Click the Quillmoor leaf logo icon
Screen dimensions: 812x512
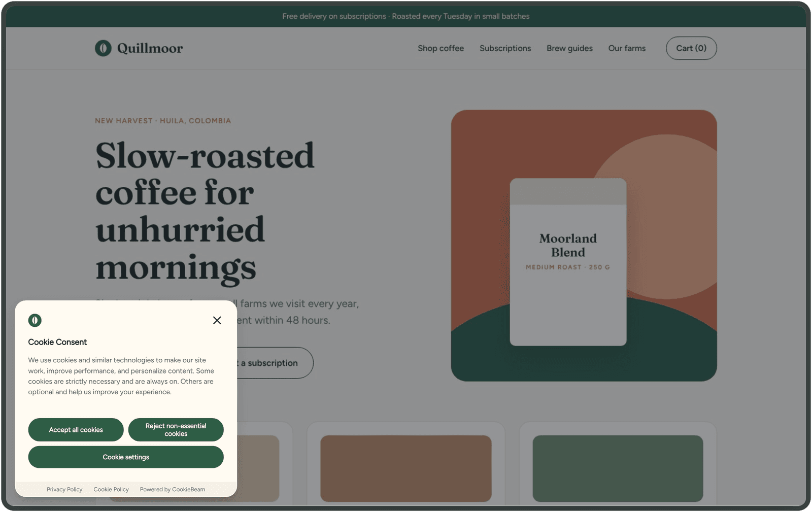point(103,48)
